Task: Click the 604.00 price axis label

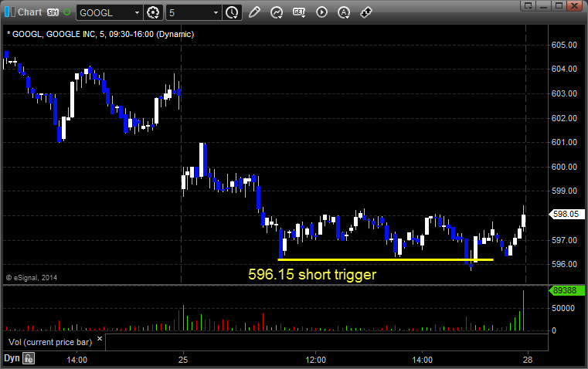Action: point(564,69)
